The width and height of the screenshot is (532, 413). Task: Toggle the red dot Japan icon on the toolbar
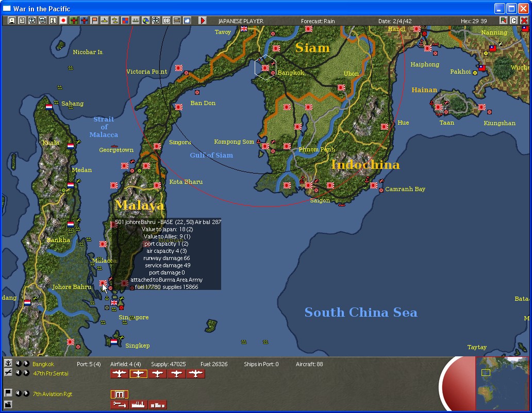63,20
